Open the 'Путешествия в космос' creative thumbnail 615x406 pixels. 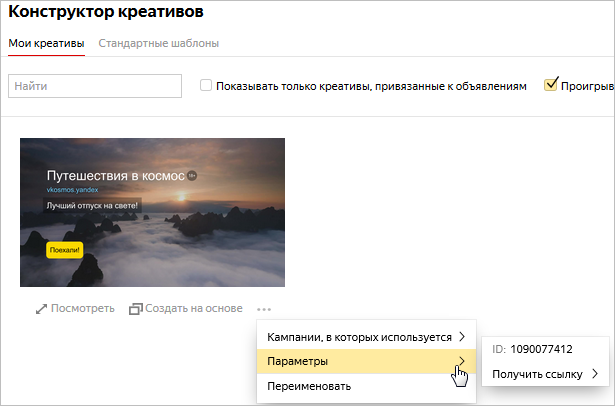153,212
